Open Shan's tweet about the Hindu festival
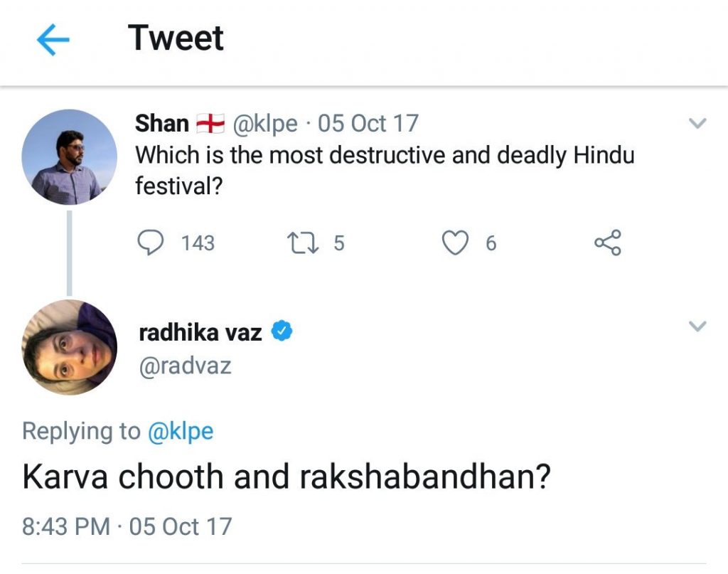This screenshot has height=574, width=728. pos(384,170)
